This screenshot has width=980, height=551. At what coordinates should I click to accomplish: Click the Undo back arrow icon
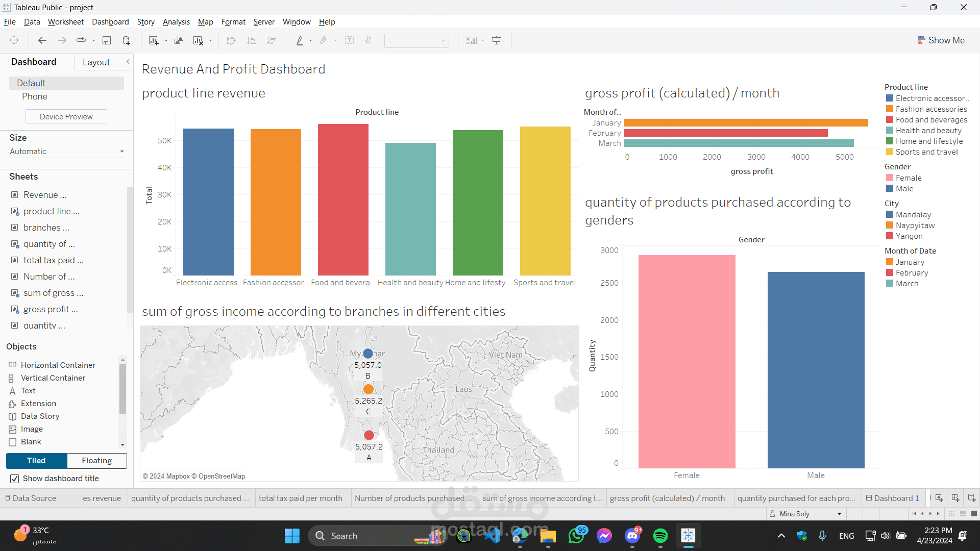pyautogui.click(x=42, y=40)
